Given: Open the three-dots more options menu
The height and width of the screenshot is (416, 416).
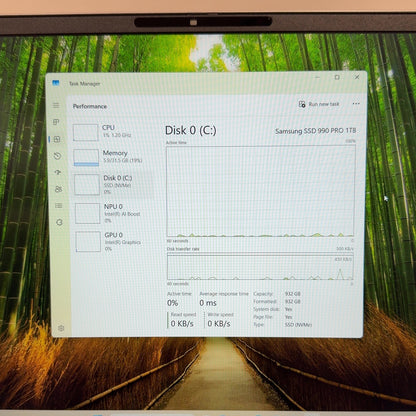Looking at the screenshot, I should click(356, 104).
